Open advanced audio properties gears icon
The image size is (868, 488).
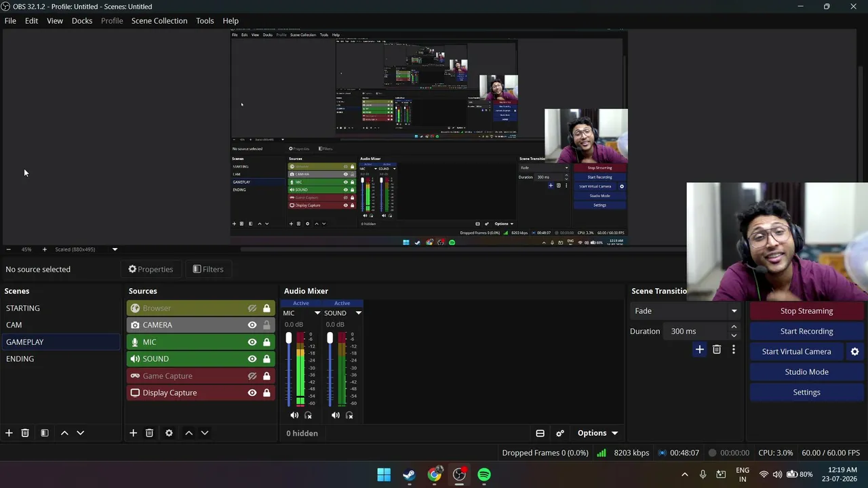point(560,433)
